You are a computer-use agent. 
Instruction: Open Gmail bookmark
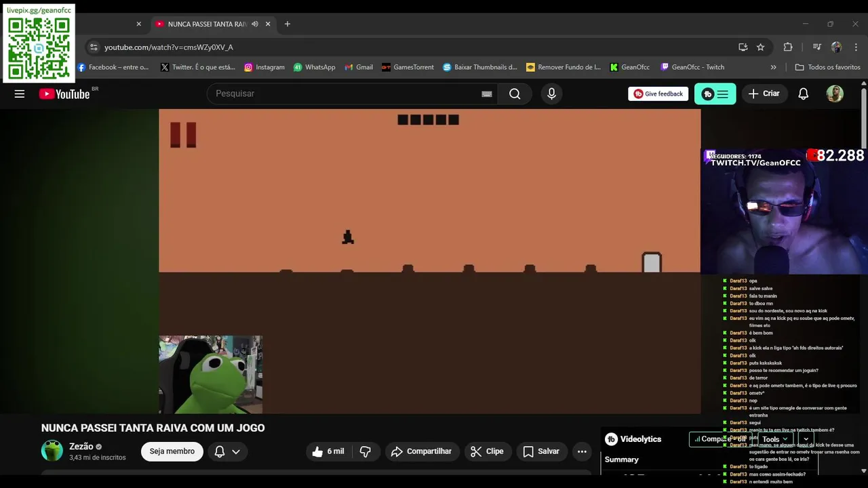pyautogui.click(x=359, y=67)
